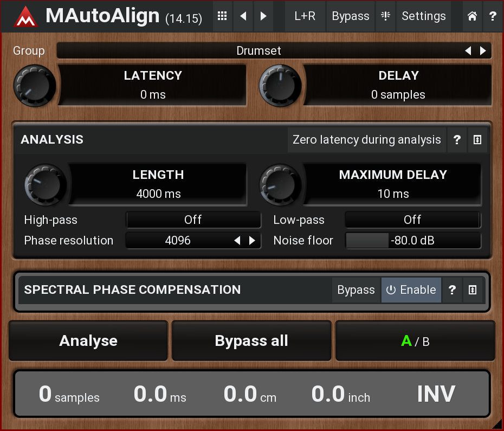Screen dimensions: 504x431
Task: Click the top Bypass button
Action: (351, 16)
